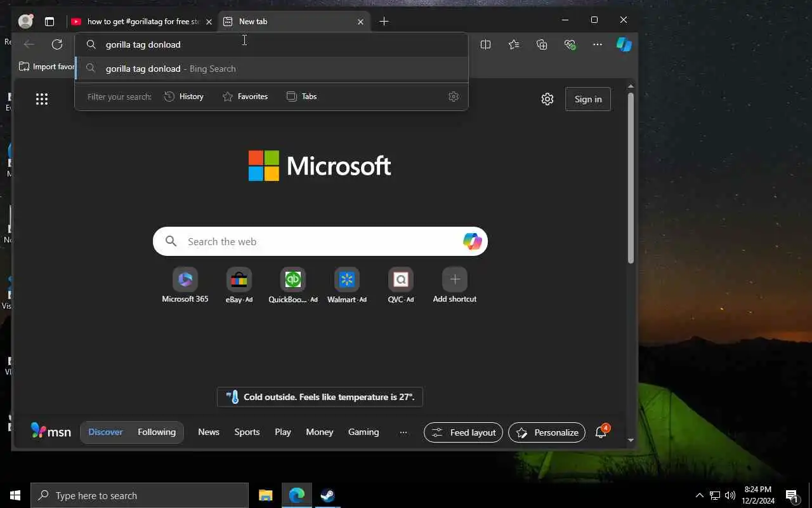
Task: Open the Favorites star menu
Action: 514,44
